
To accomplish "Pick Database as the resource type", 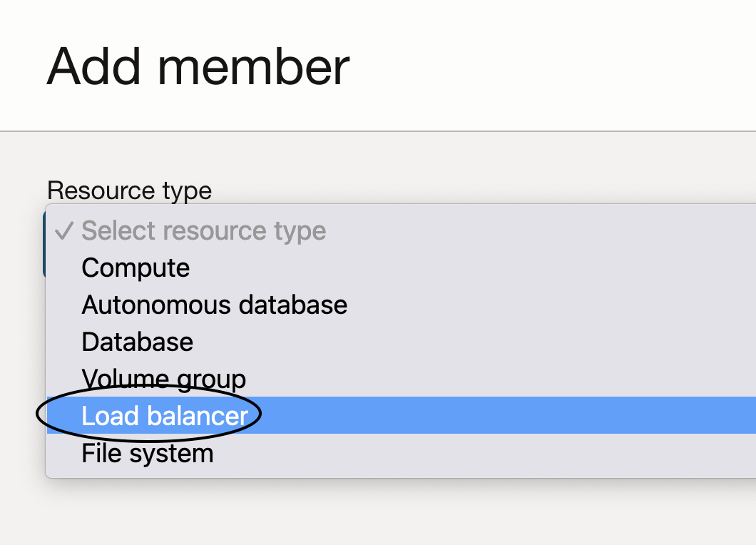I will [x=137, y=342].
